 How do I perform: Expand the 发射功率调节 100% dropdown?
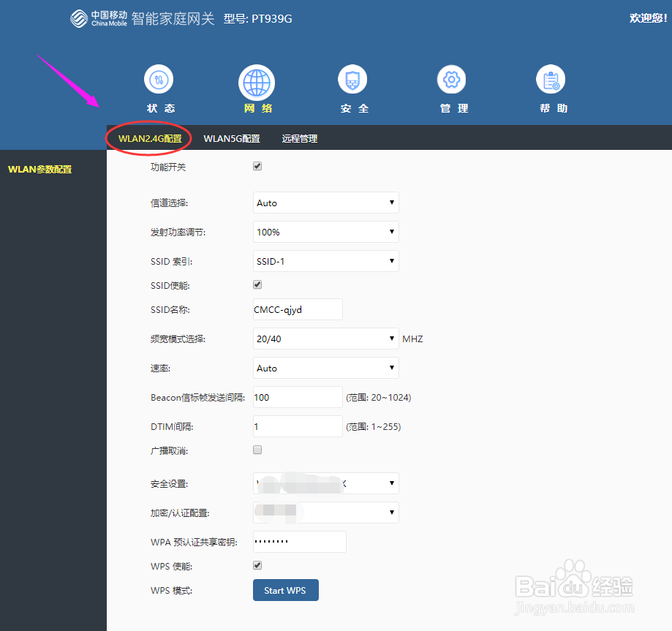tap(325, 232)
